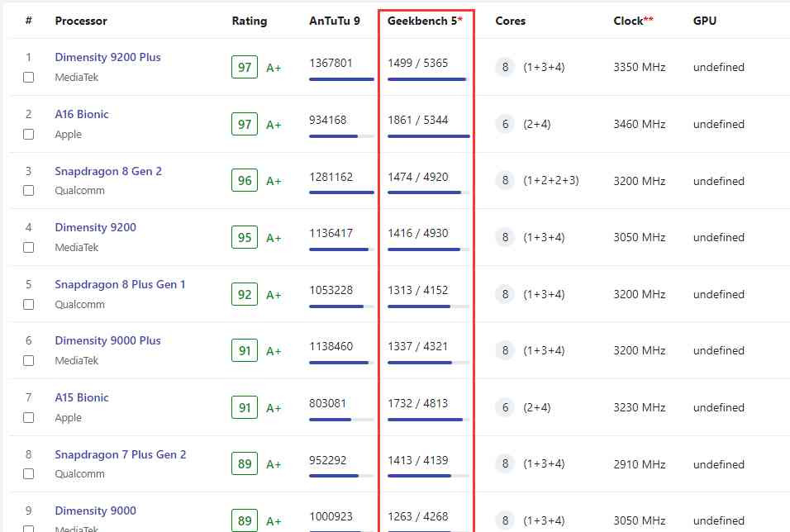Click the (1+2+2+3) core layout text

(x=551, y=180)
